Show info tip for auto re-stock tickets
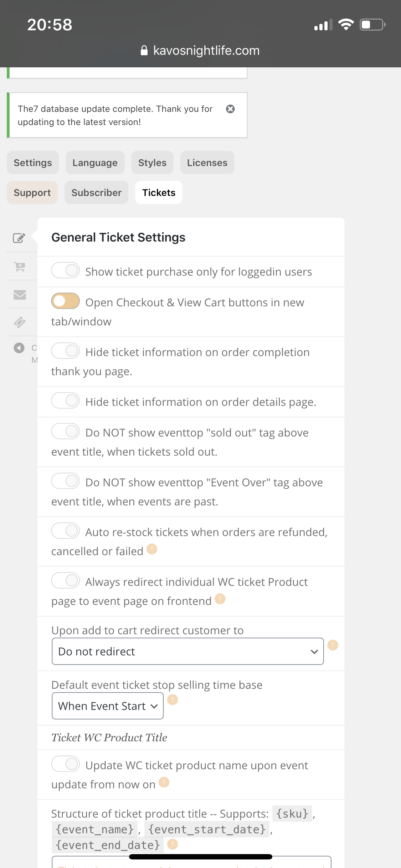This screenshot has width=401, height=868. 152,549
